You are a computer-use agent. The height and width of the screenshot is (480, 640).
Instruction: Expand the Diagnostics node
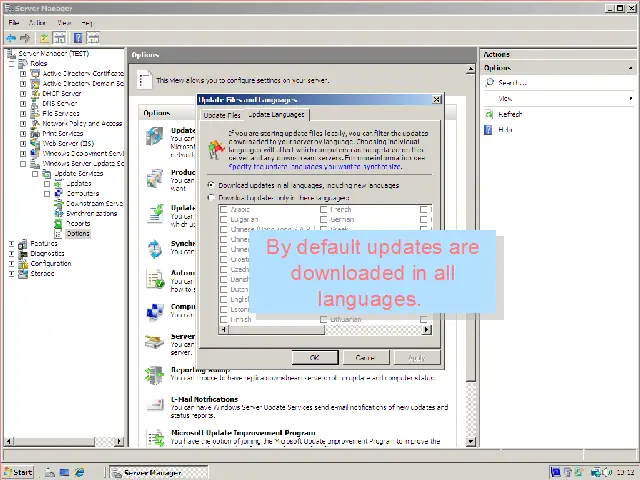pyautogui.click(x=11, y=253)
